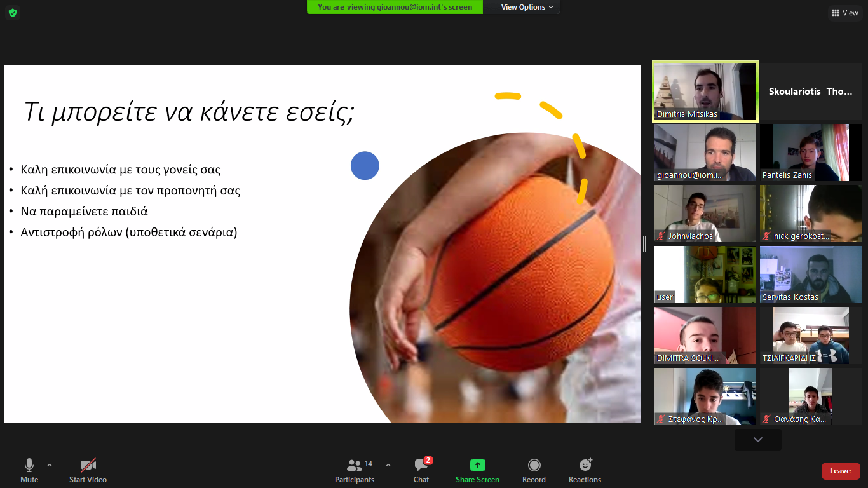The width and height of the screenshot is (868, 488).
Task: Click the green Share Screen icon
Action: point(477,465)
